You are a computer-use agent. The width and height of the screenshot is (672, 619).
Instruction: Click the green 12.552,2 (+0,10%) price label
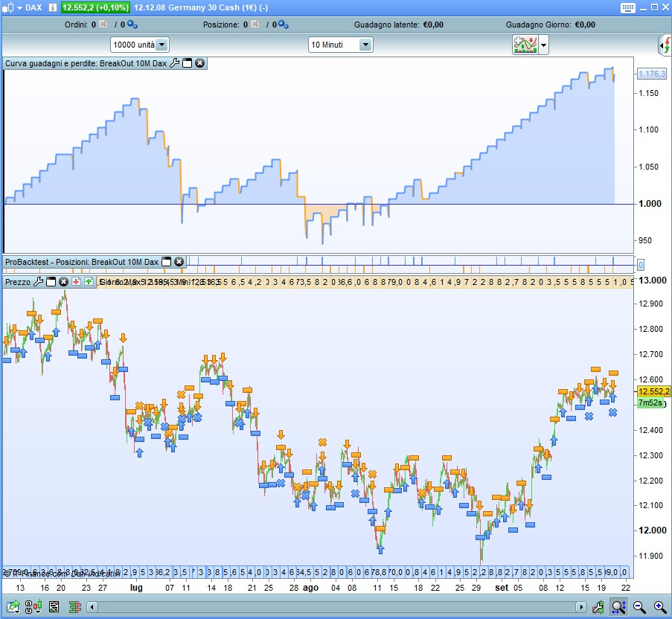point(95,7)
